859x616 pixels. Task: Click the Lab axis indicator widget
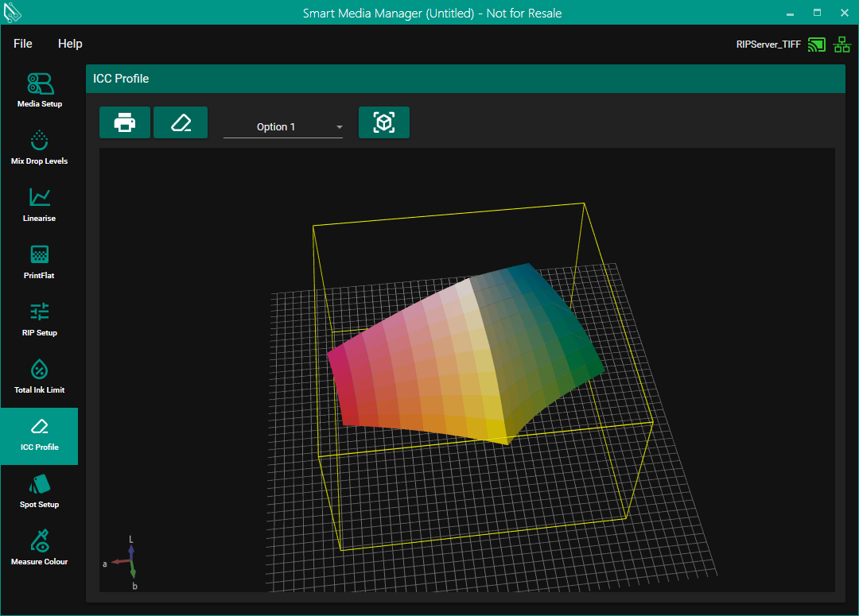131,562
